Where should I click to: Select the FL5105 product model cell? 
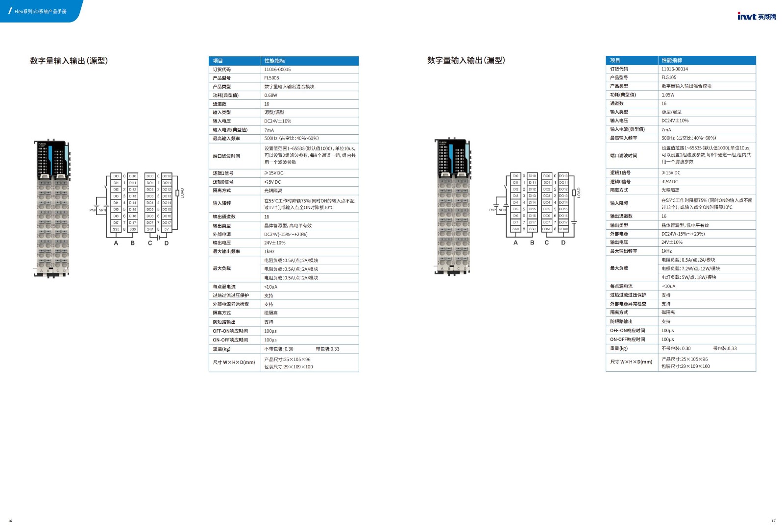(668, 77)
